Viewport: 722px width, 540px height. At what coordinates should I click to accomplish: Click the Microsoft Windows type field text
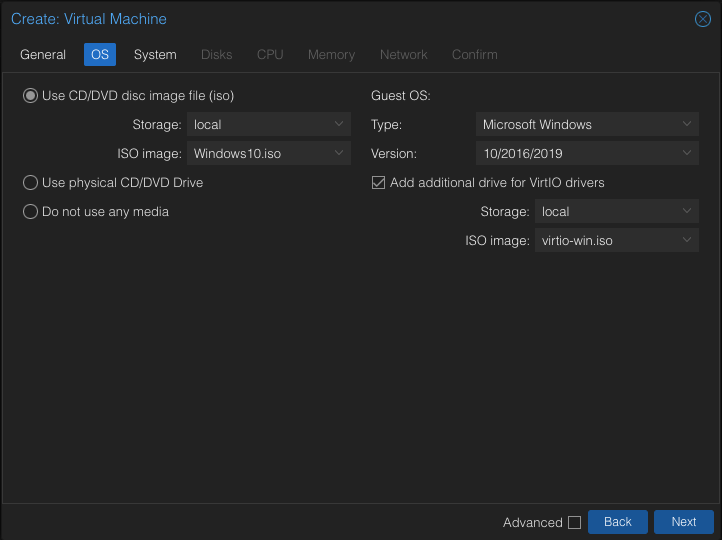click(537, 125)
